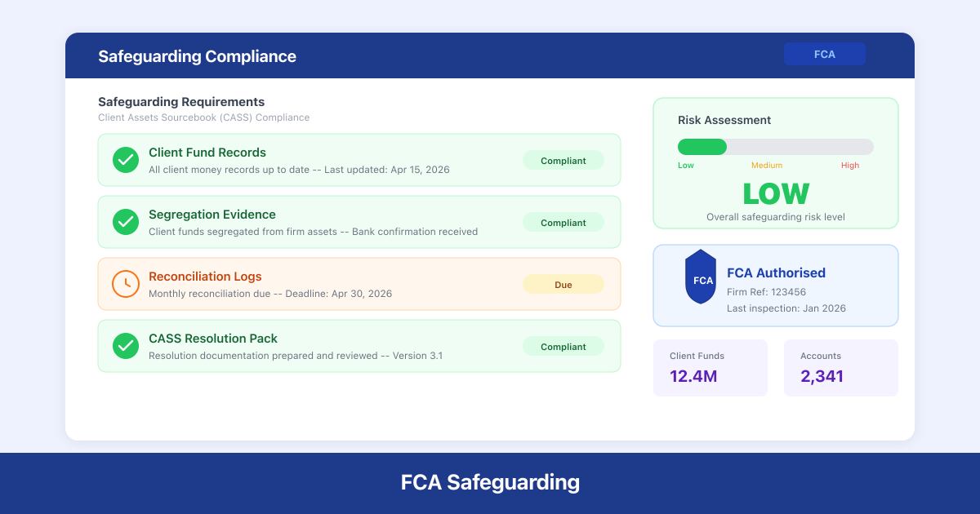Screen dimensions: 980x514
Task: Select the FCA Authorised shield badge icon
Action: [701, 277]
